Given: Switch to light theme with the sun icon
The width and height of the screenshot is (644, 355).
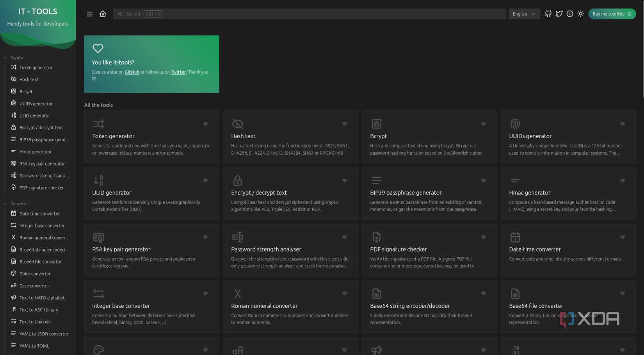Looking at the screenshot, I should tap(580, 14).
